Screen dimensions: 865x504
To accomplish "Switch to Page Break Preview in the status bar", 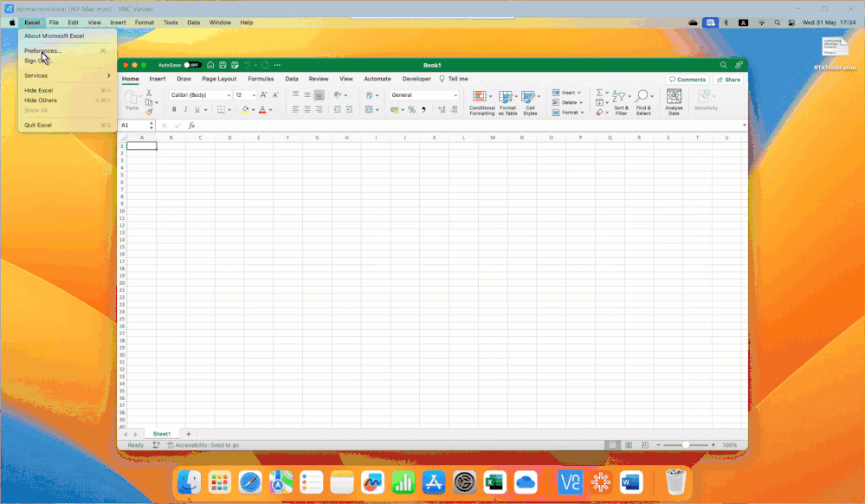I will tap(644, 445).
